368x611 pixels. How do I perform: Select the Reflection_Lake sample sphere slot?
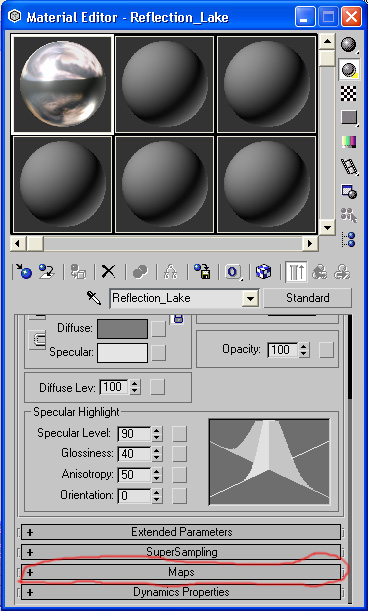click(63, 84)
